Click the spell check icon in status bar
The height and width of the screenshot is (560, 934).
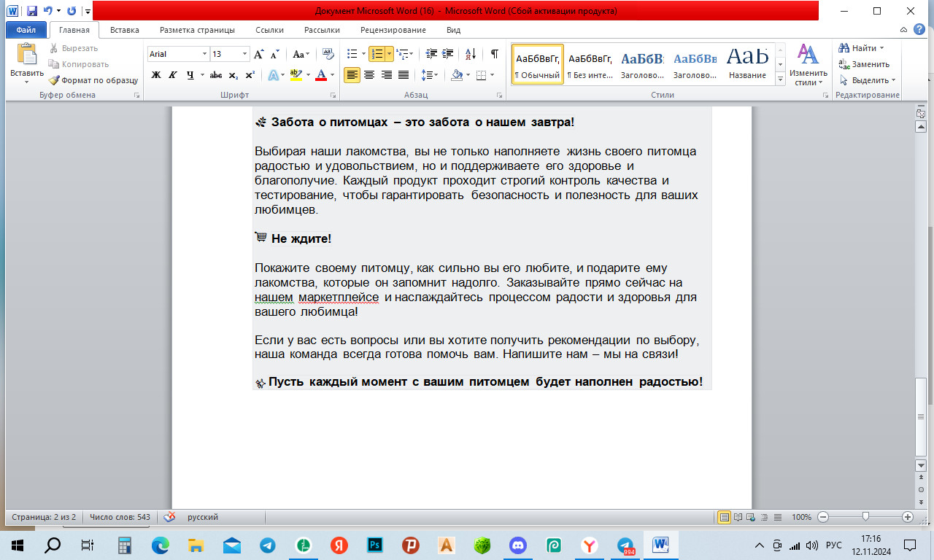[x=169, y=517]
